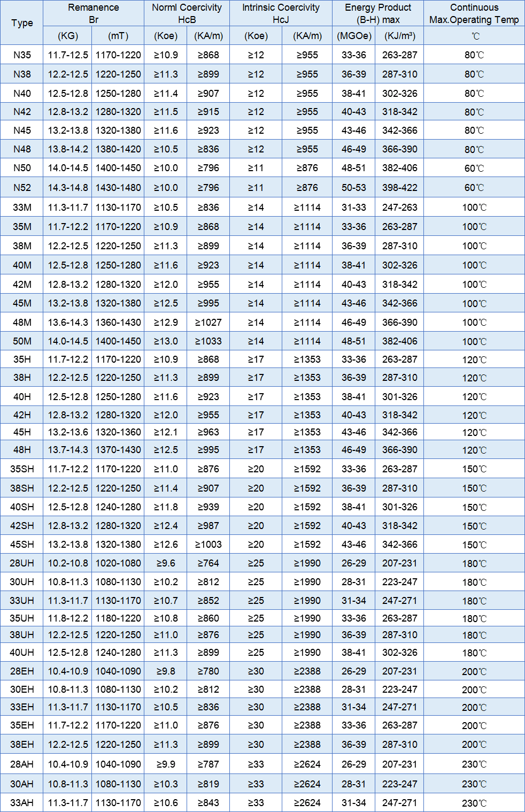Select the "Remanence Br" header cell
Viewport: 525px width, 812px height.
click(94, 13)
